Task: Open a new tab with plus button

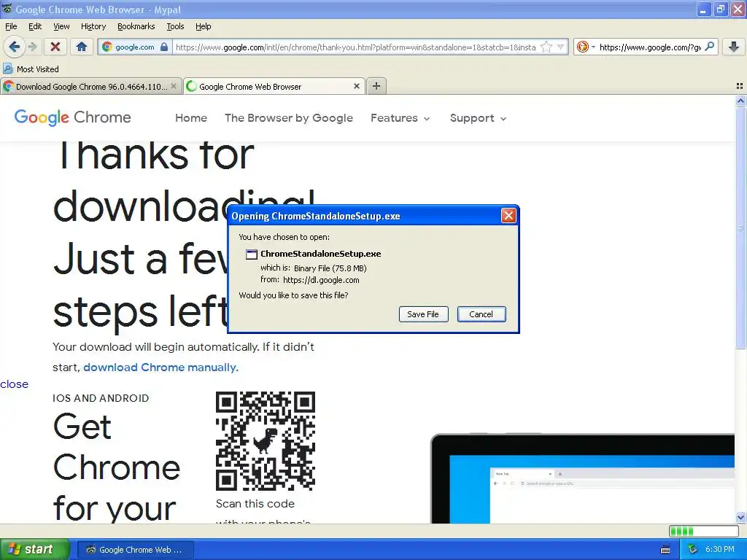Action: pyautogui.click(x=376, y=86)
